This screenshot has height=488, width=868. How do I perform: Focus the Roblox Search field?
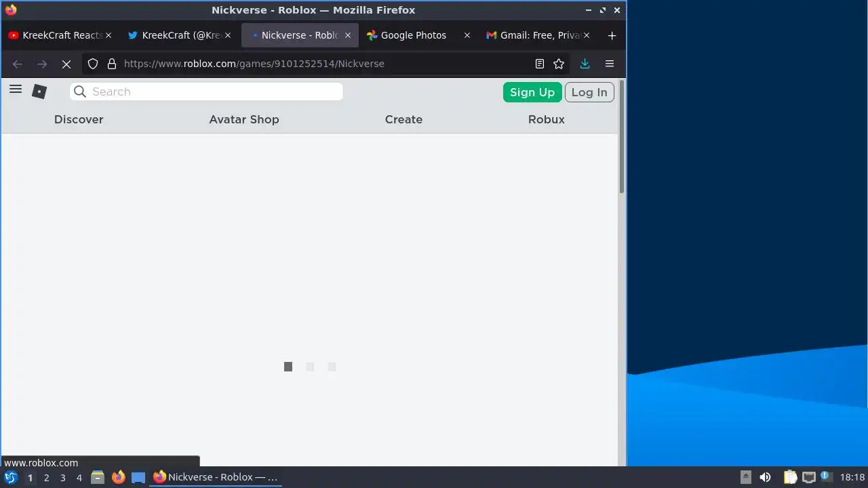point(206,91)
